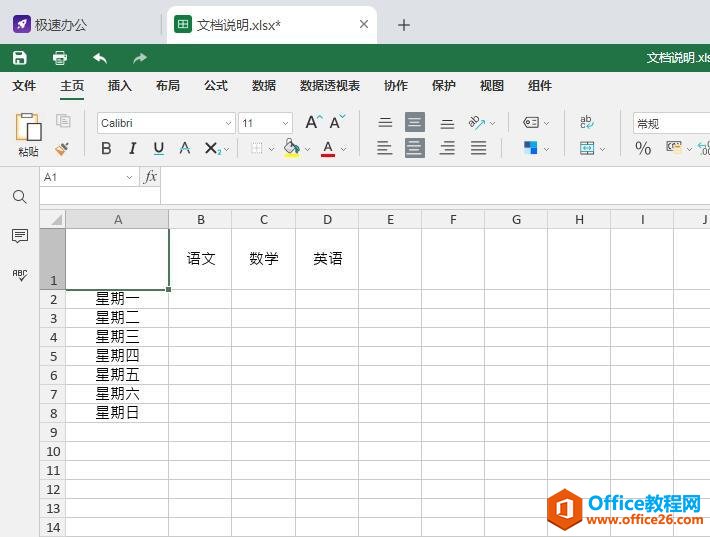The height and width of the screenshot is (537, 710).
Task: Increase font size with the larger A
Action: pos(314,122)
